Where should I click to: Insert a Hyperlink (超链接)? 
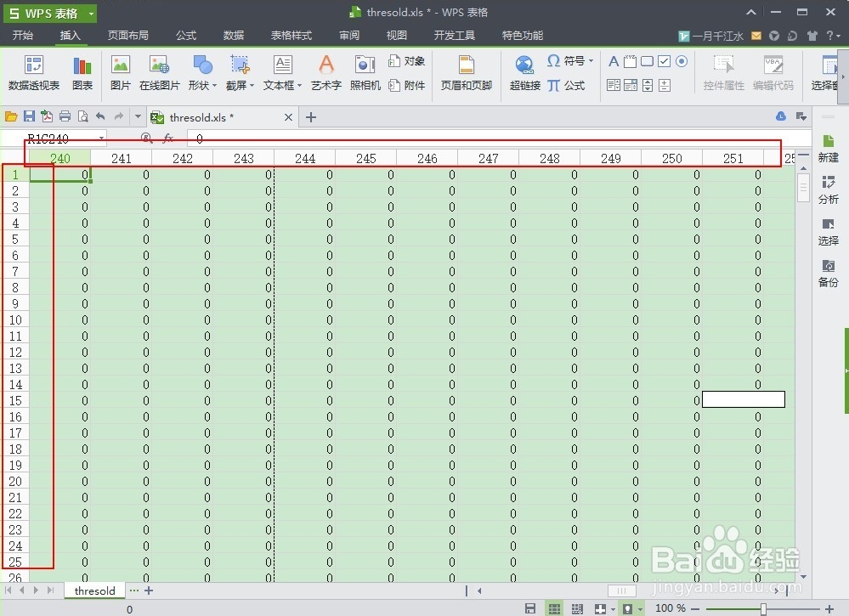coord(524,72)
